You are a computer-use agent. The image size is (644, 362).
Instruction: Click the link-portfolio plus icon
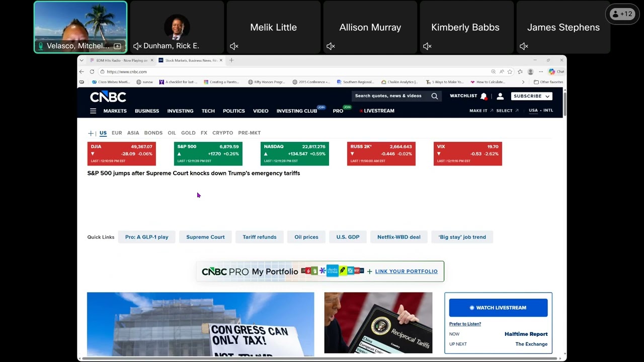(x=370, y=271)
